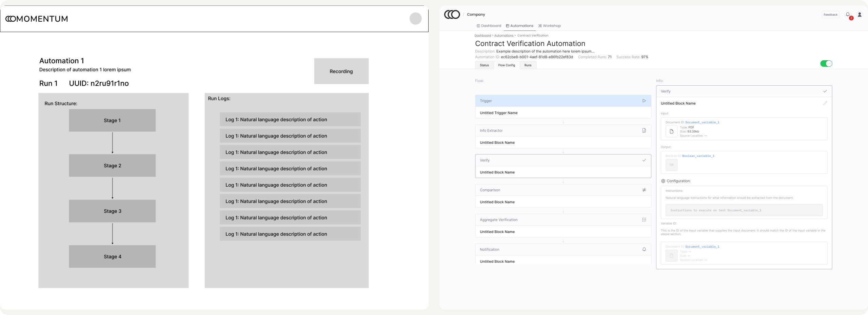Screen dimensions: 868x315
Task: Open the Dashboard nav tab
Action: (489, 26)
